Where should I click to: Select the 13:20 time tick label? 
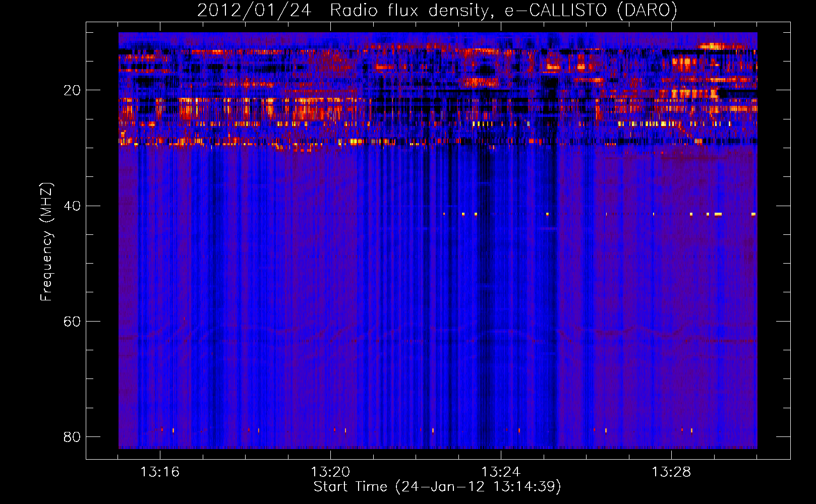click(330, 472)
